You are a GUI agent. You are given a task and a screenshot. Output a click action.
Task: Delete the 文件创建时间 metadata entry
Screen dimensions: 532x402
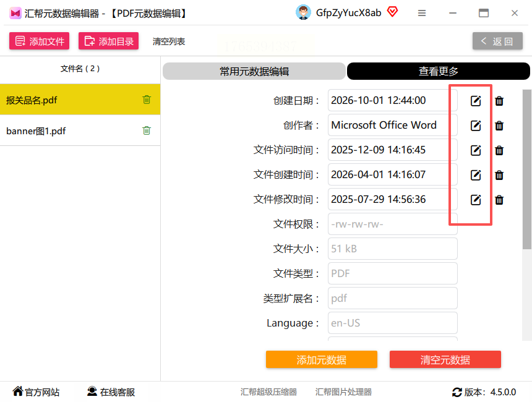tap(499, 175)
